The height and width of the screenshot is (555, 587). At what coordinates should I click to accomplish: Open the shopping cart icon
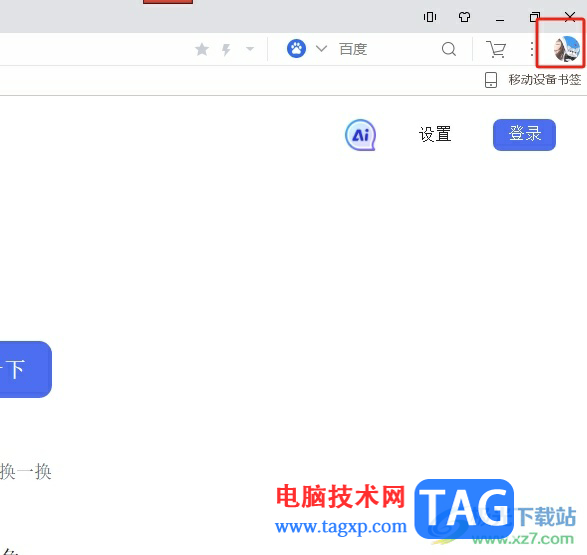496,49
